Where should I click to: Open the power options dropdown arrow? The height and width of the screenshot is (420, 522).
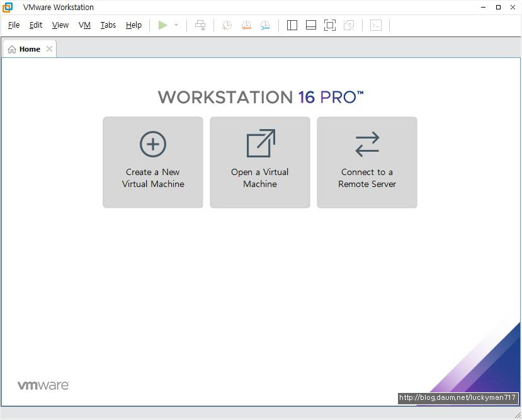[x=176, y=25]
